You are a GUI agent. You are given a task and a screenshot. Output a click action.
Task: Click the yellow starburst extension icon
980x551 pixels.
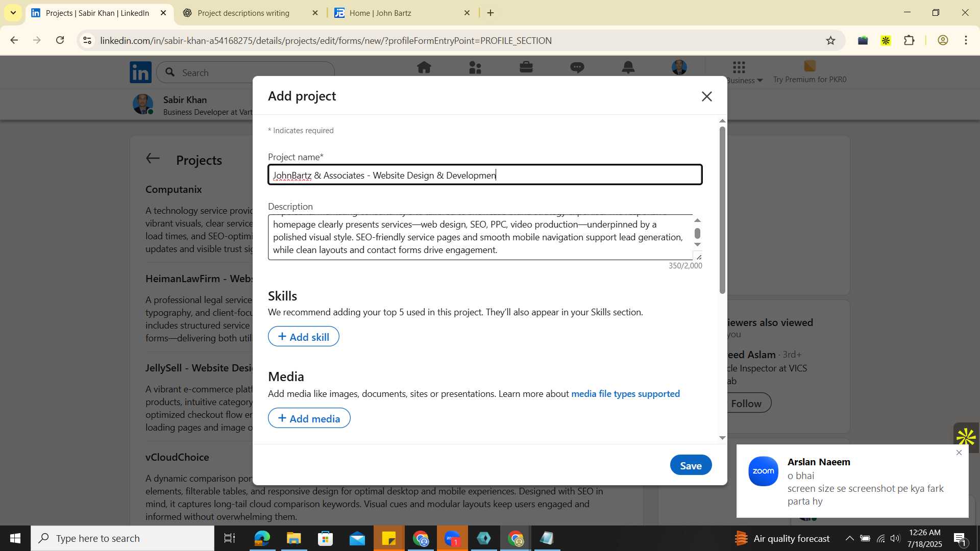(886, 41)
